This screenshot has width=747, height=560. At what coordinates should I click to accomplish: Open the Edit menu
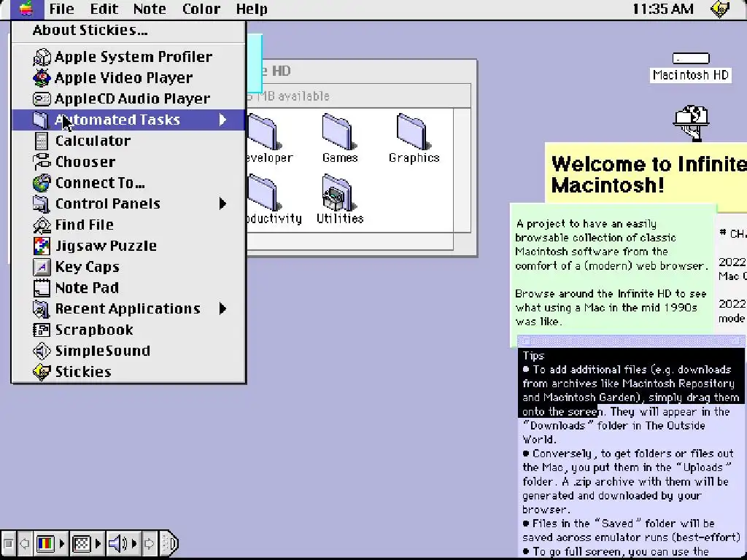point(104,9)
